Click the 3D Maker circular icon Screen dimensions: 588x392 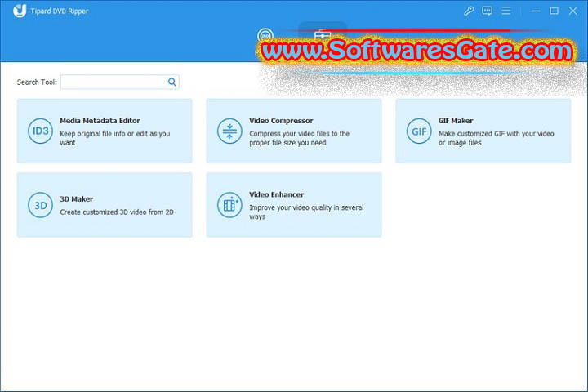41,205
